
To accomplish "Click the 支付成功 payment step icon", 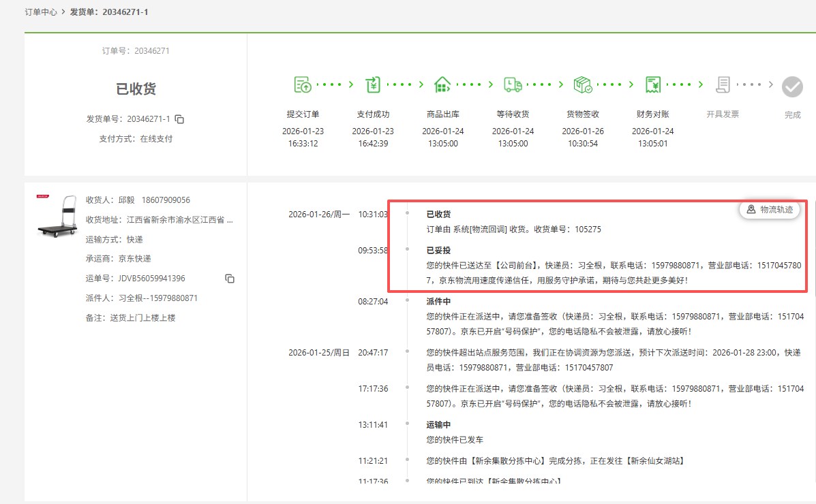I will pyautogui.click(x=373, y=85).
